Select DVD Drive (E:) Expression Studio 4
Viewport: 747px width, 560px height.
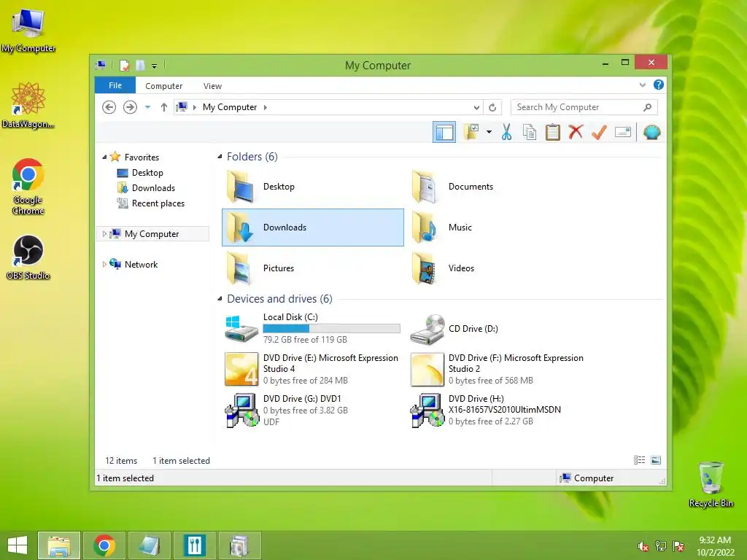tap(312, 369)
